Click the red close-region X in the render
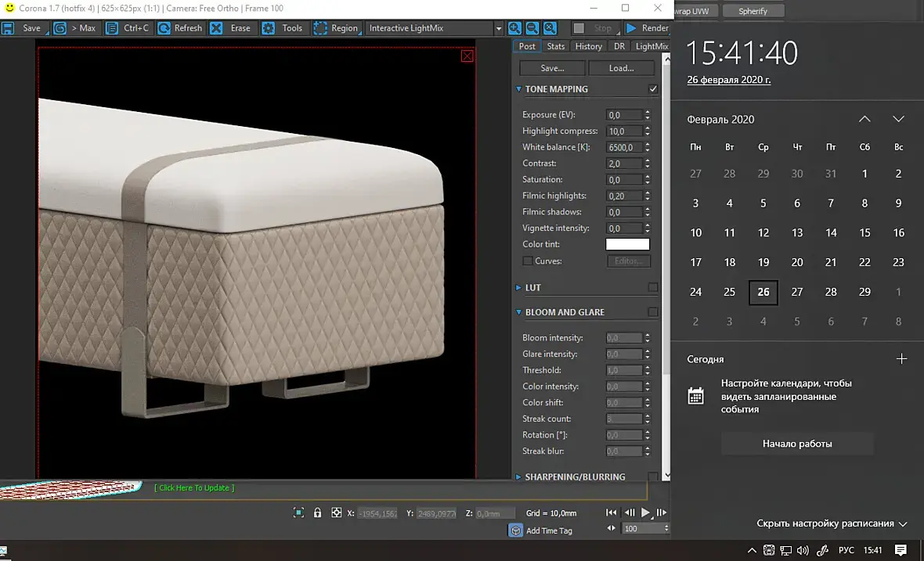 coord(467,56)
